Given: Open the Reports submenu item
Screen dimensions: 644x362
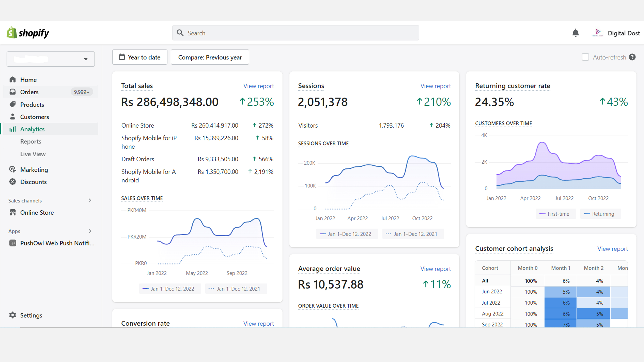Looking at the screenshot, I should click(31, 141).
